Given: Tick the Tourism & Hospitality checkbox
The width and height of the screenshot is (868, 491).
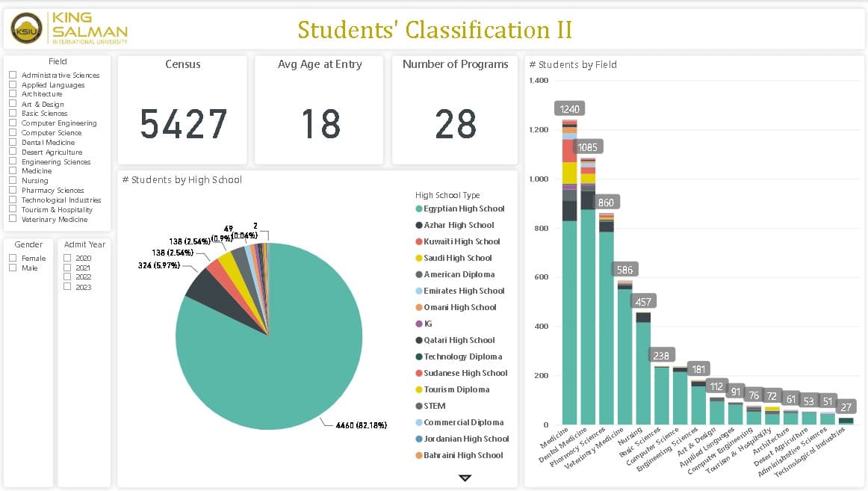Looking at the screenshot, I should 13,209.
